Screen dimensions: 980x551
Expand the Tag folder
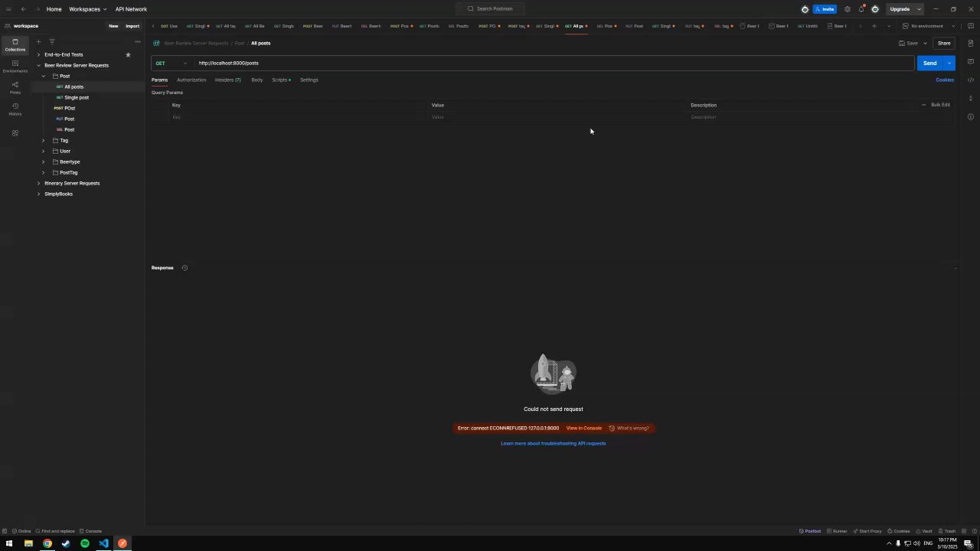click(43, 140)
